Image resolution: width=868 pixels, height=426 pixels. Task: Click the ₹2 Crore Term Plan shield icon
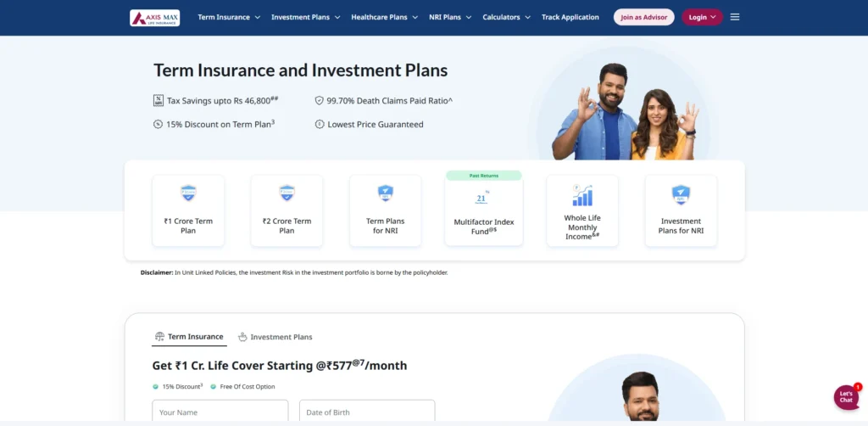tap(287, 193)
